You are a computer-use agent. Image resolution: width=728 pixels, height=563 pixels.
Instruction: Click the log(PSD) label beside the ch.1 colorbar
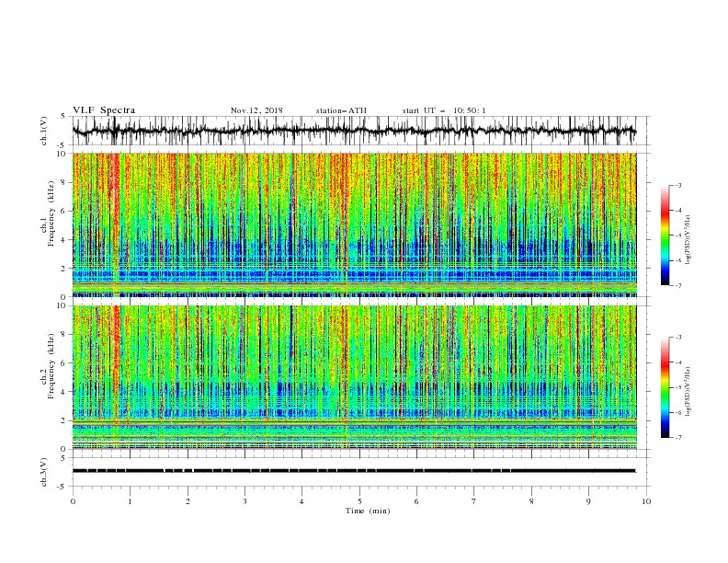688,240
